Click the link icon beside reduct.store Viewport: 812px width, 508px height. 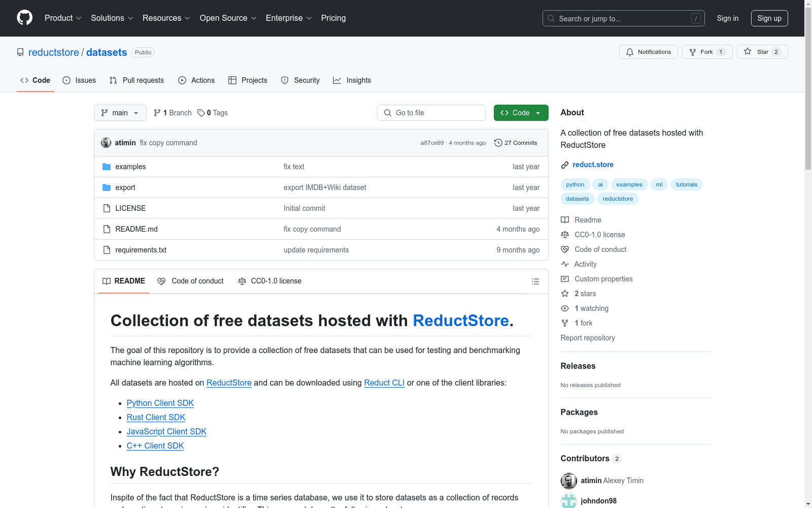point(565,165)
